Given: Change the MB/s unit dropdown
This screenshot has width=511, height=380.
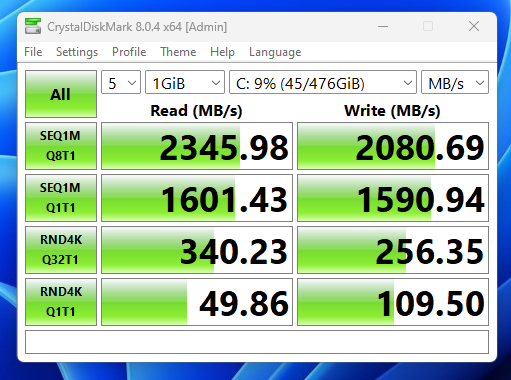Looking at the screenshot, I should point(455,82).
